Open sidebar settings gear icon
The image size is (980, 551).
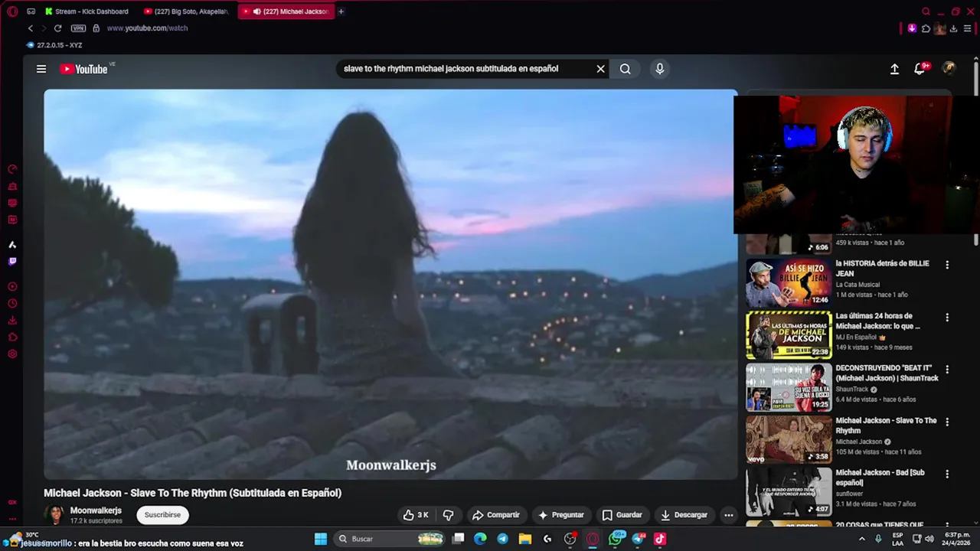pyautogui.click(x=12, y=354)
